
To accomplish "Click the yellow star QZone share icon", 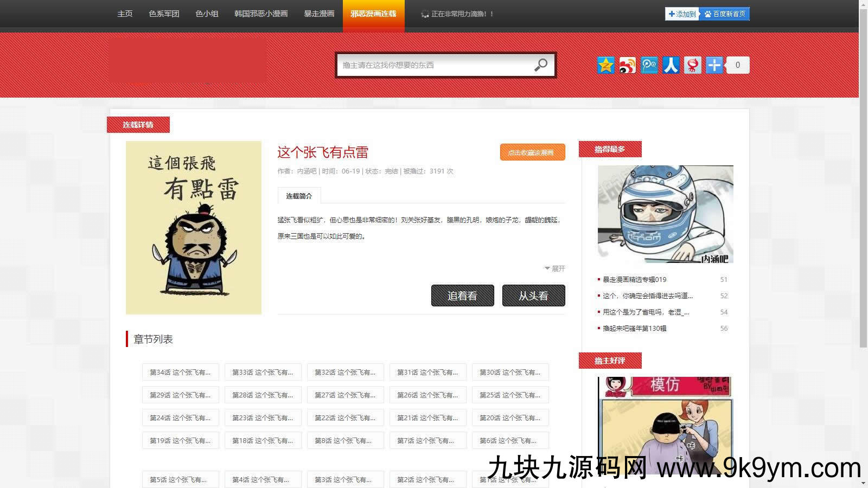I will (x=606, y=65).
